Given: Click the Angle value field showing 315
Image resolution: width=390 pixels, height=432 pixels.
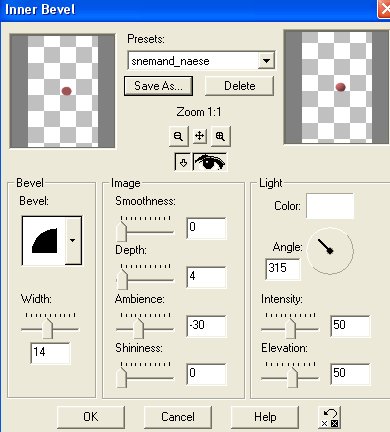Looking at the screenshot, I should click(283, 269).
